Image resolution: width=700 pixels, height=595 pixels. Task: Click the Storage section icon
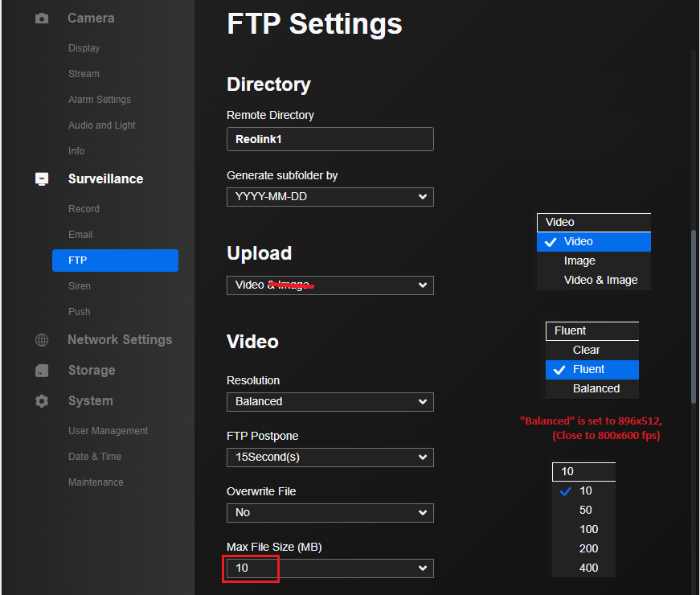[42, 371]
